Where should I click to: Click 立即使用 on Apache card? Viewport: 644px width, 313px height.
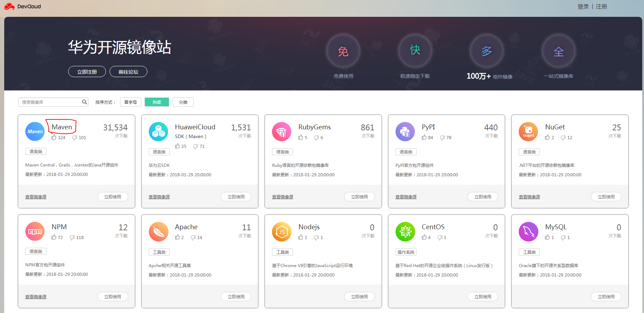click(x=236, y=297)
